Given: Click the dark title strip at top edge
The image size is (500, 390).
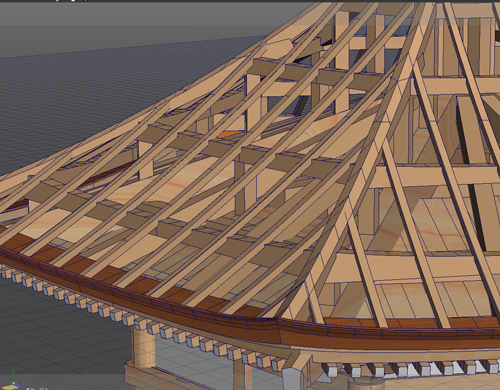Looking at the screenshot, I should [x=250, y=1].
